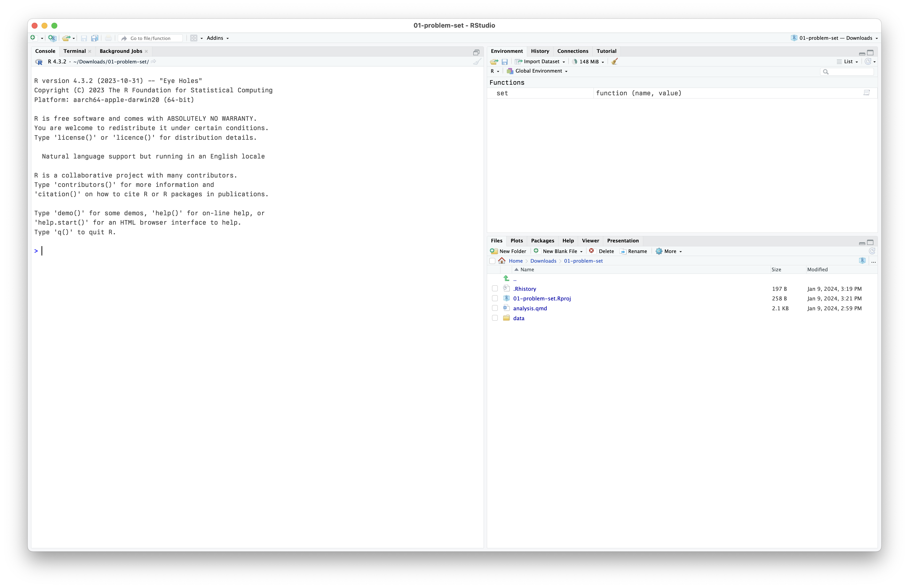909x588 pixels.
Task: Switch to the Tutorial tab
Action: pyautogui.click(x=606, y=51)
